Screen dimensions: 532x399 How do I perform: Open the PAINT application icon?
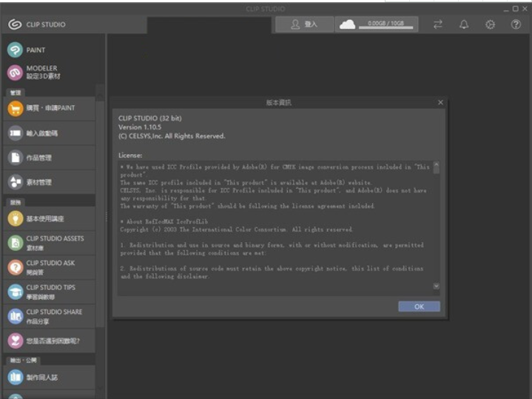coord(15,50)
